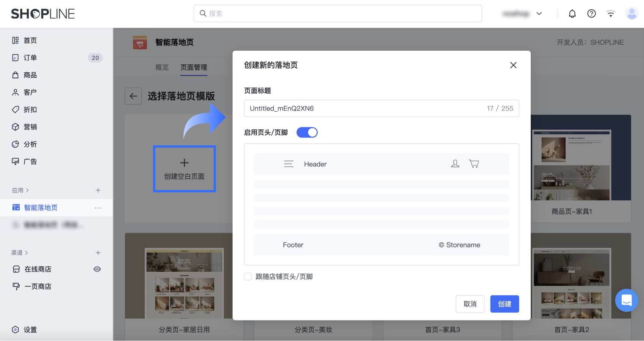Click the plus icon next to 应用
The image size is (644, 341).
(98, 190)
